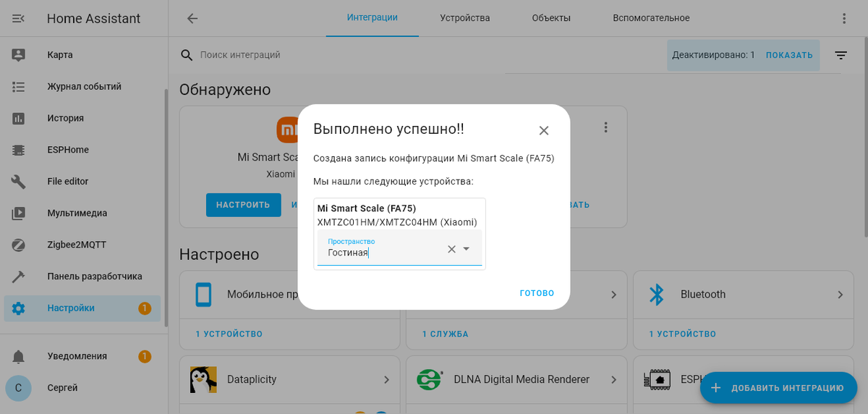
Task: Click the Bluetooth integration icon
Action: (x=656, y=295)
